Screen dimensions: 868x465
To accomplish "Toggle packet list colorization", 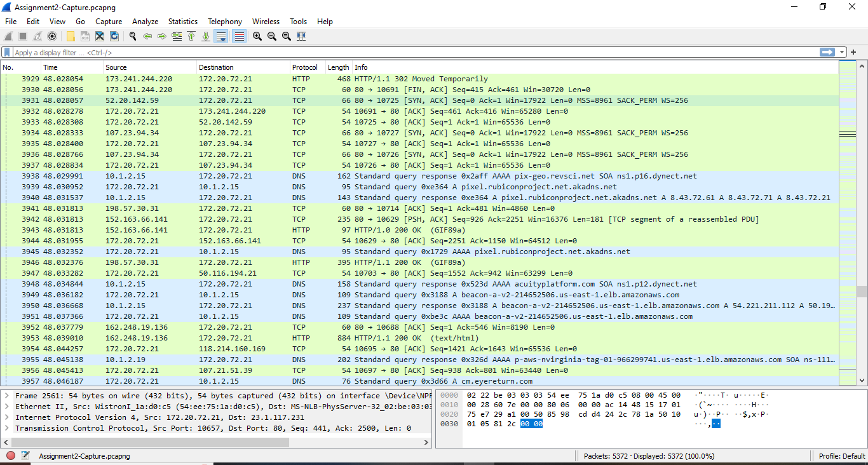I will pyautogui.click(x=238, y=36).
